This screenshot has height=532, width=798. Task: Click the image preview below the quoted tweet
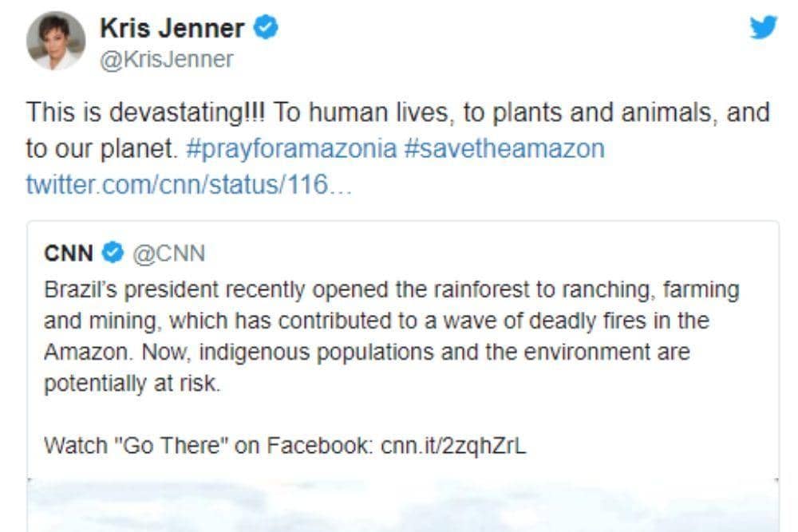tap(399, 506)
